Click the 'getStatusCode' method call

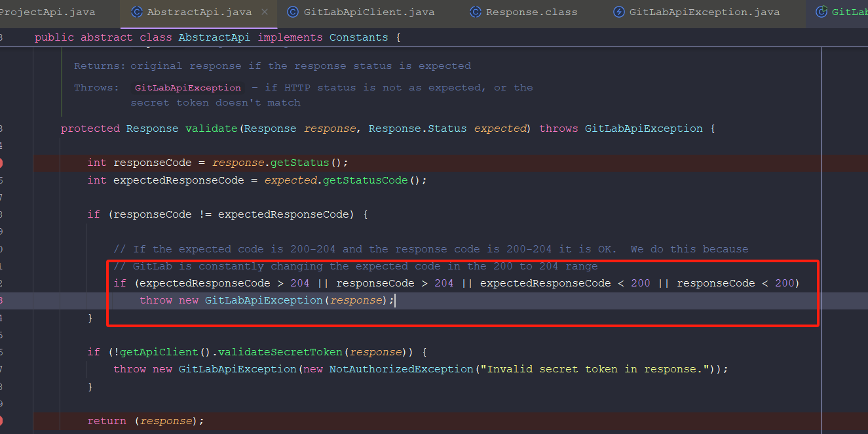tap(366, 180)
